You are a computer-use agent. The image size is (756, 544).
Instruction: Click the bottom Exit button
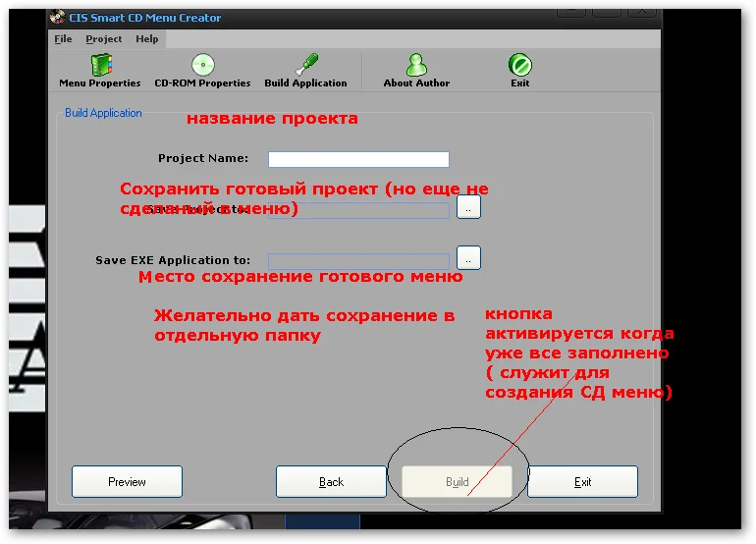coord(583,482)
